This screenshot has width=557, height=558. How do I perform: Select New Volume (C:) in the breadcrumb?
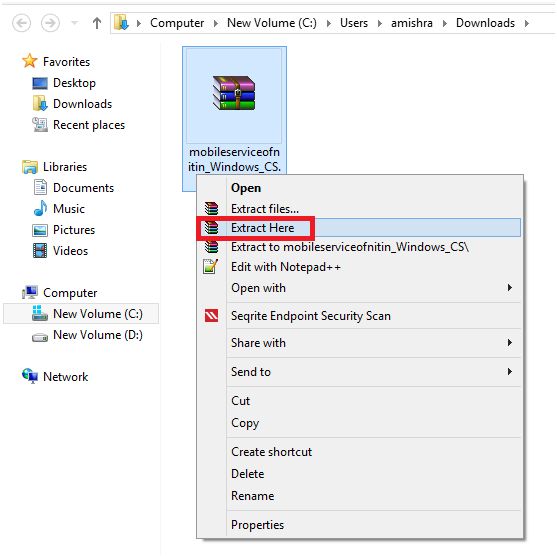(x=272, y=23)
